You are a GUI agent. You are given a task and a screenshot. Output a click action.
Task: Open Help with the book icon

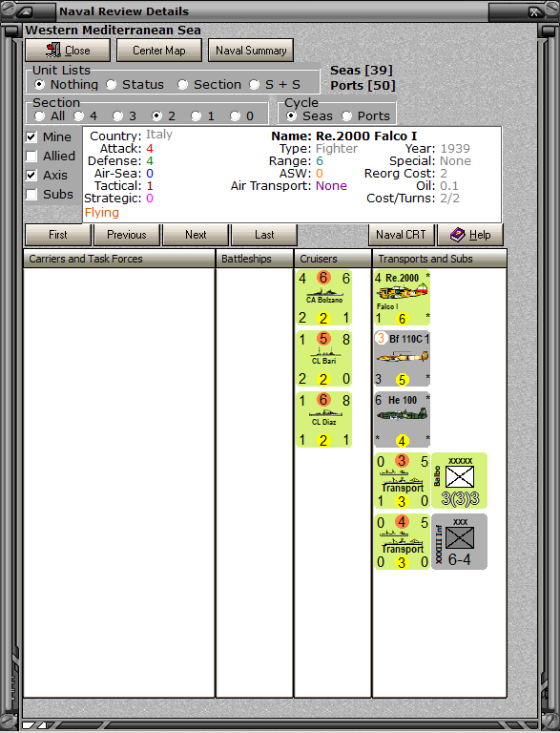[x=470, y=235]
